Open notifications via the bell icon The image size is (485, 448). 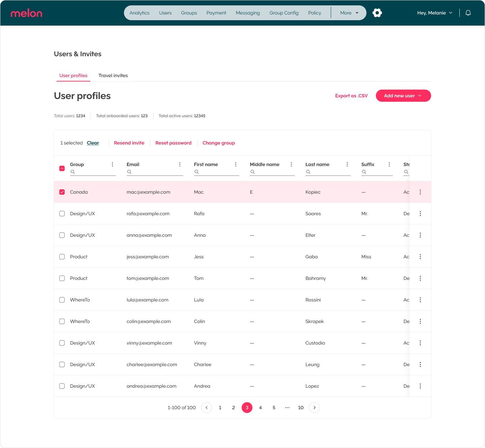468,13
